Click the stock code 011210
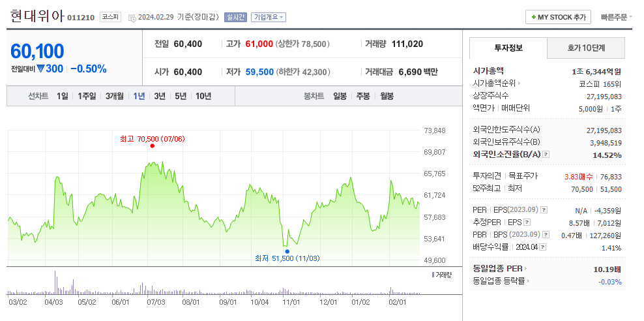This screenshot has height=321, width=644. tap(81, 18)
